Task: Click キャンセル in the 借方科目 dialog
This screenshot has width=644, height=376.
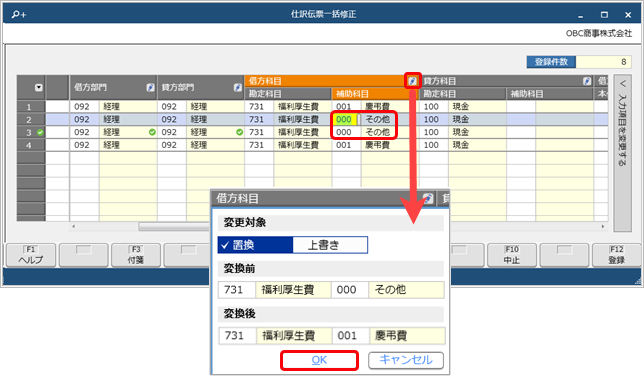Action: (x=406, y=360)
